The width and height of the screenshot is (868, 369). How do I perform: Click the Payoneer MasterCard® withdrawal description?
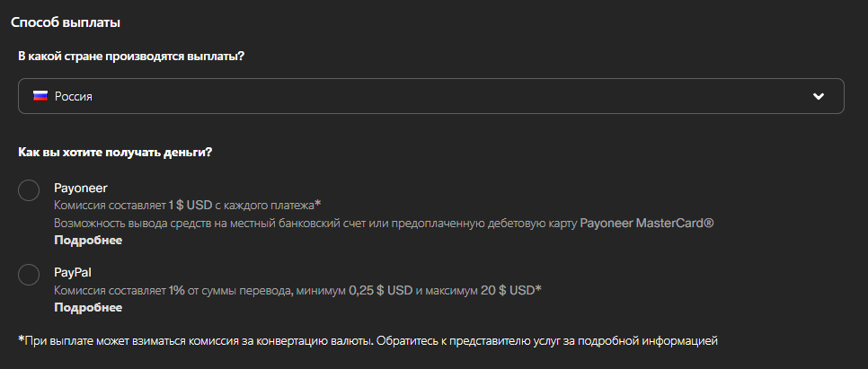[385, 223]
